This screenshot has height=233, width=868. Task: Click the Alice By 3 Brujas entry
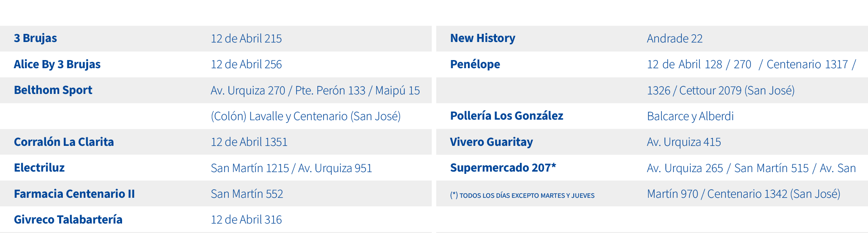(57, 65)
